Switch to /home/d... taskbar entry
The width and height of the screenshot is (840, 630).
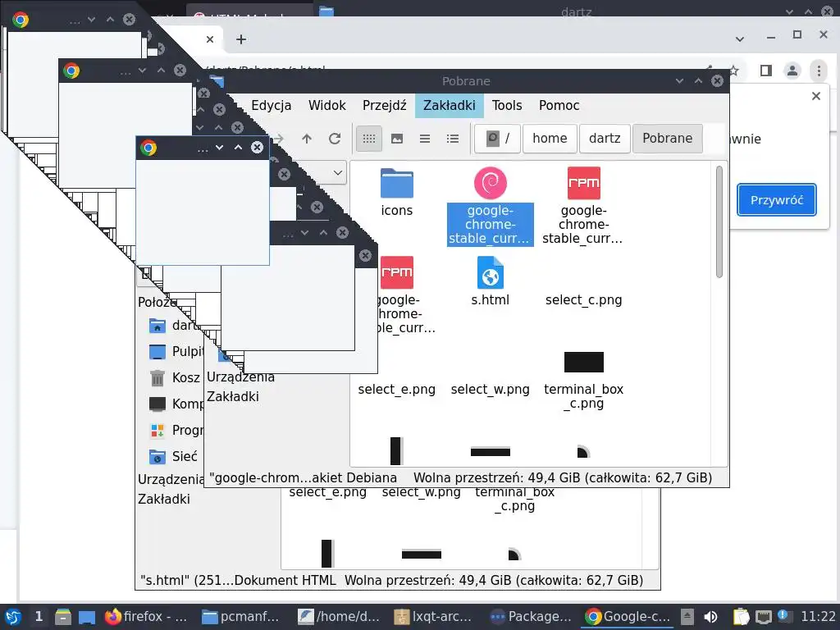click(x=338, y=617)
